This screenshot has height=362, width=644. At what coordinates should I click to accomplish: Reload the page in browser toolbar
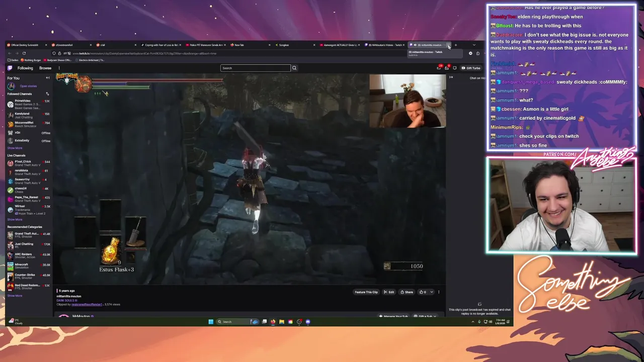[x=24, y=53]
